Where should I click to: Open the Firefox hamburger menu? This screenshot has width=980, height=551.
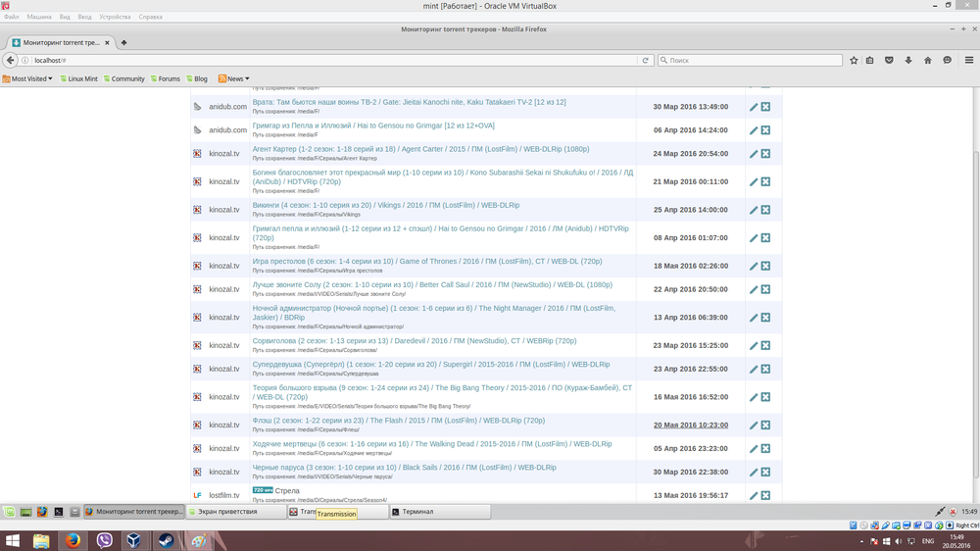click(x=968, y=60)
